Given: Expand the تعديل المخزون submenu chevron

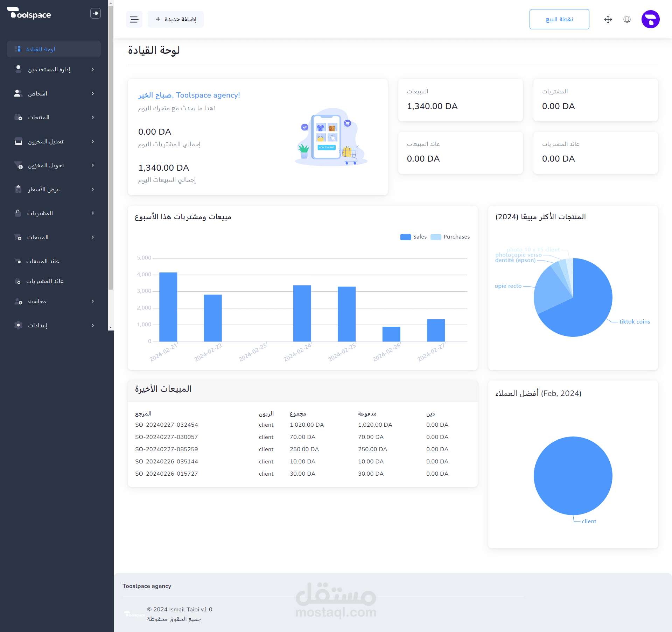Looking at the screenshot, I should click(x=93, y=141).
